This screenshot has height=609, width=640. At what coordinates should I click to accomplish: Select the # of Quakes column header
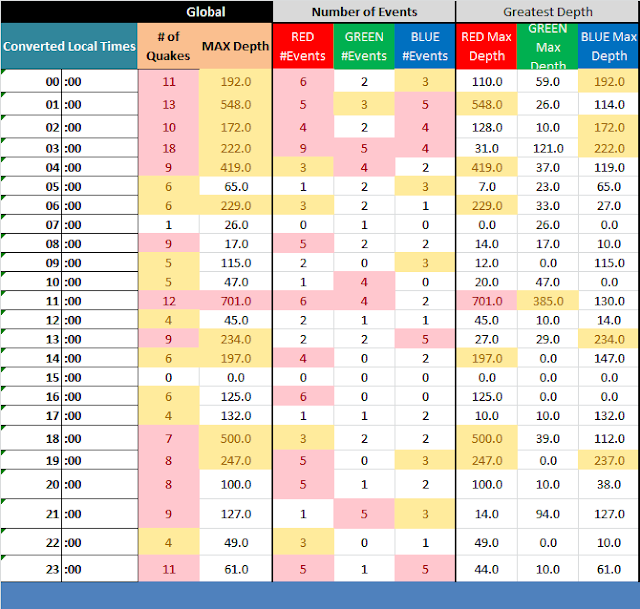tap(168, 46)
